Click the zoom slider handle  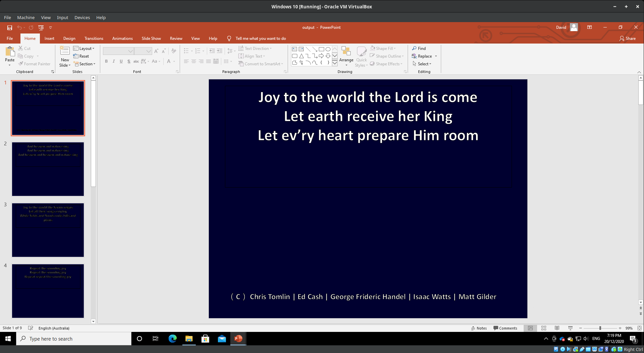click(600, 328)
